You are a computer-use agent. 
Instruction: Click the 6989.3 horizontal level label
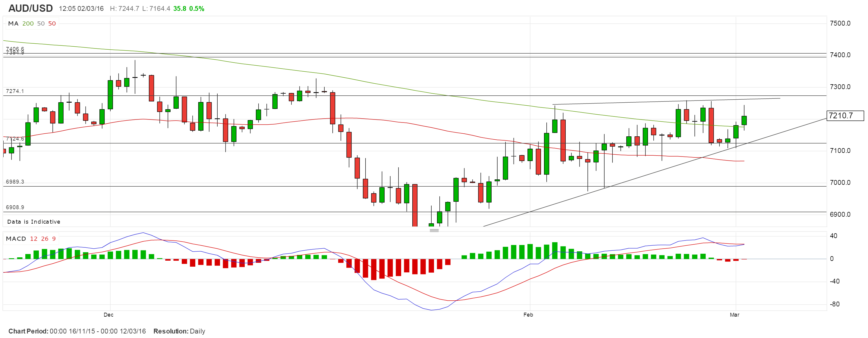point(15,182)
